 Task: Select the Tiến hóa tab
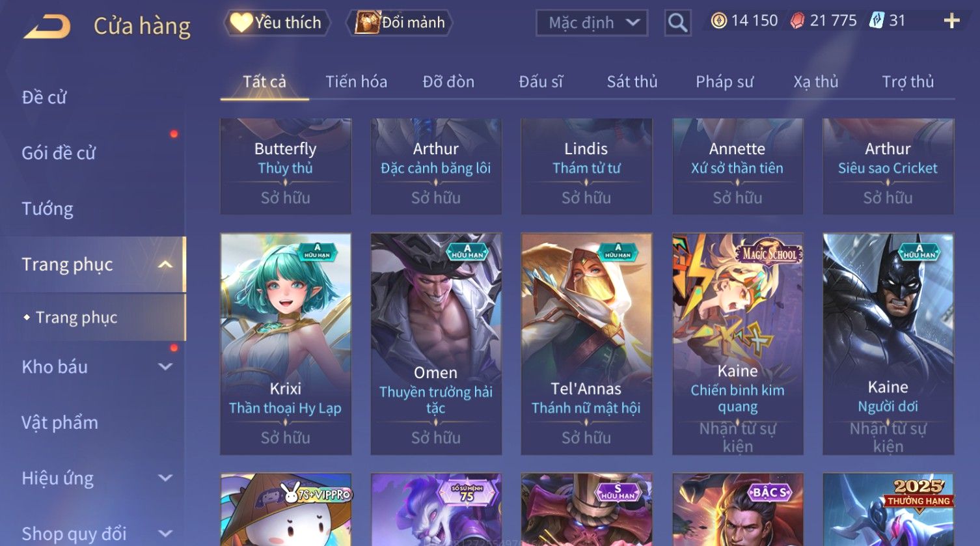(x=356, y=81)
